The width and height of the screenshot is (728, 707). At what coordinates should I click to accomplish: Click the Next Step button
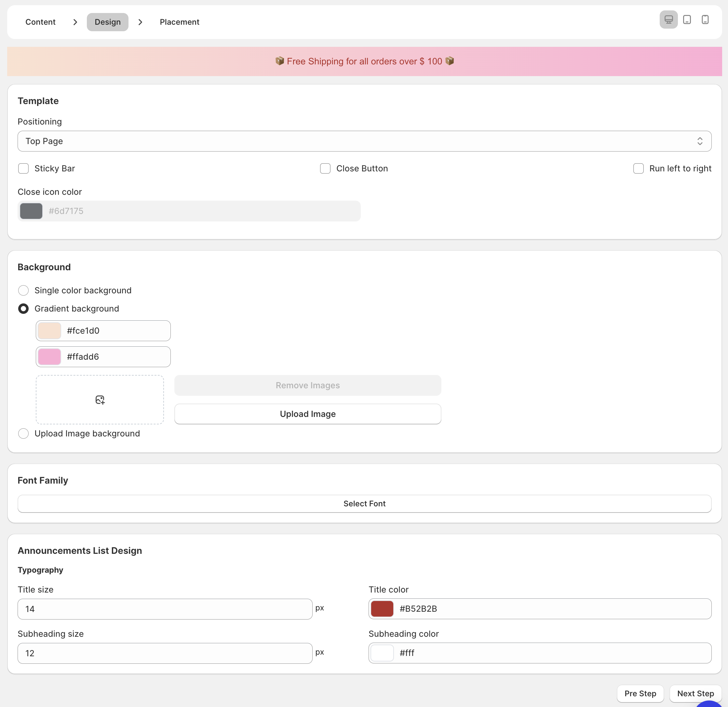point(695,693)
